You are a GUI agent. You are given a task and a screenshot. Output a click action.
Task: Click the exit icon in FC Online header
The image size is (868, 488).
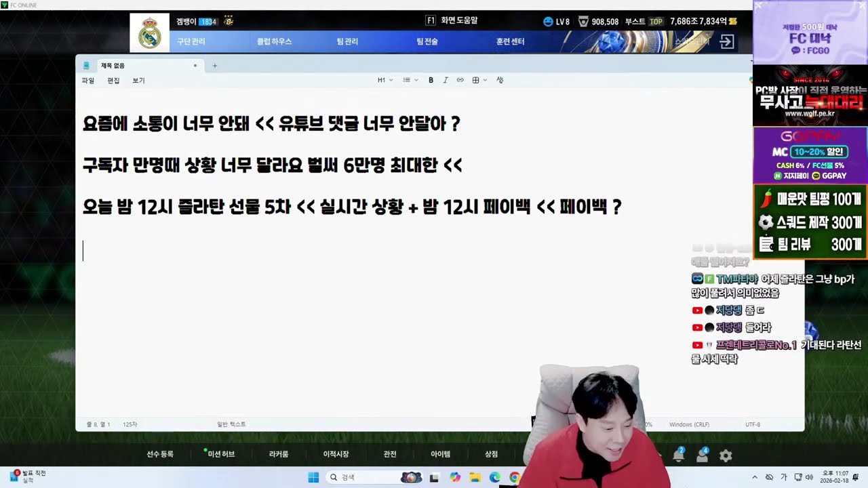[x=726, y=42]
